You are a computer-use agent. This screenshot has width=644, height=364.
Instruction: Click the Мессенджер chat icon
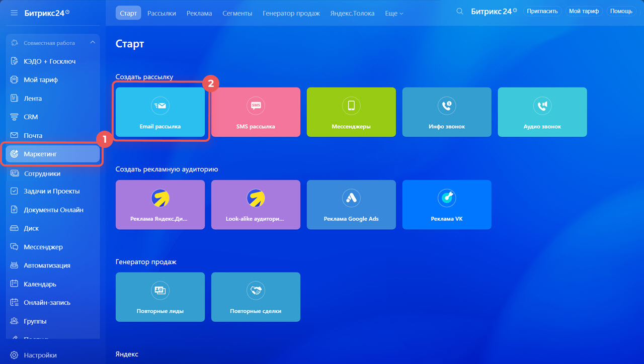14,247
